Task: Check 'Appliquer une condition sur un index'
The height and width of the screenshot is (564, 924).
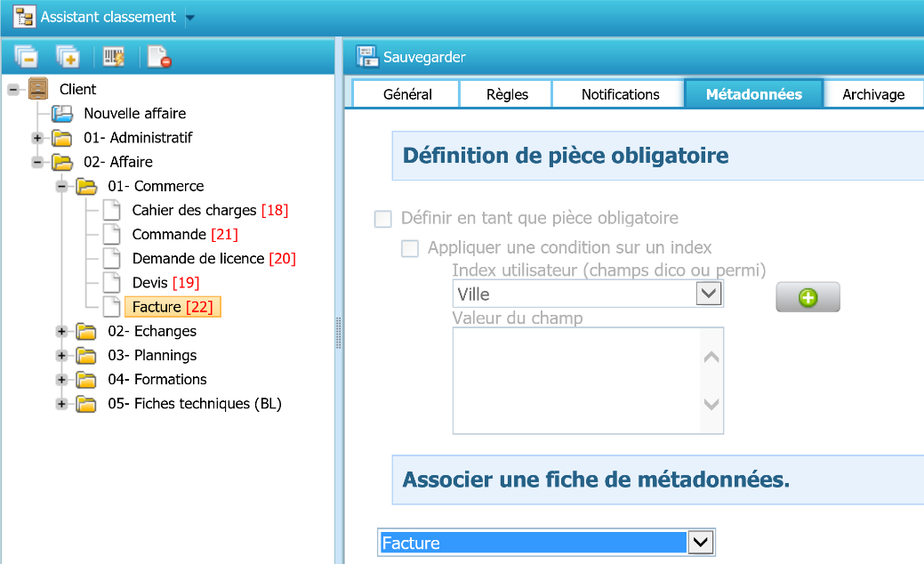Action: click(x=410, y=249)
